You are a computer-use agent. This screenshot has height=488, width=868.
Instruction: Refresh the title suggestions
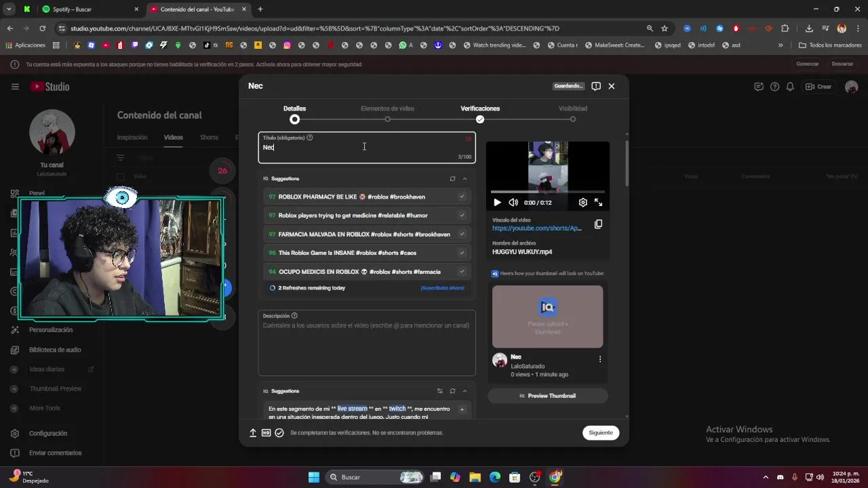[x=452, y=179]
